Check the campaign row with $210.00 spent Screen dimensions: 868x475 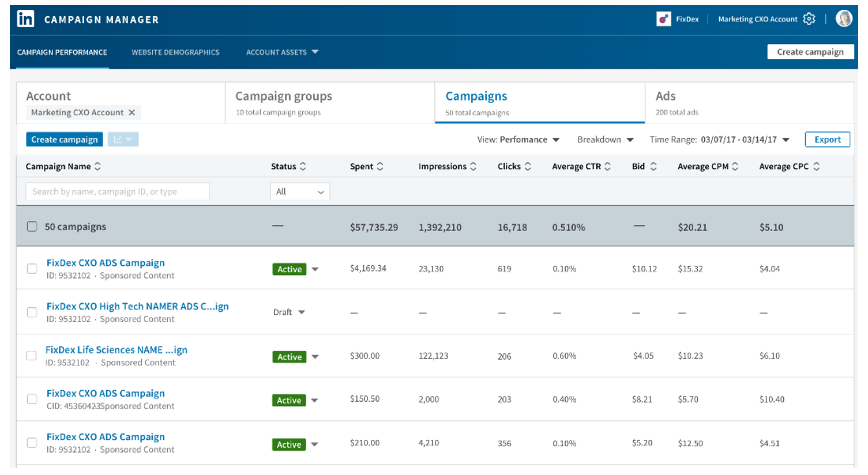point(32,443)
